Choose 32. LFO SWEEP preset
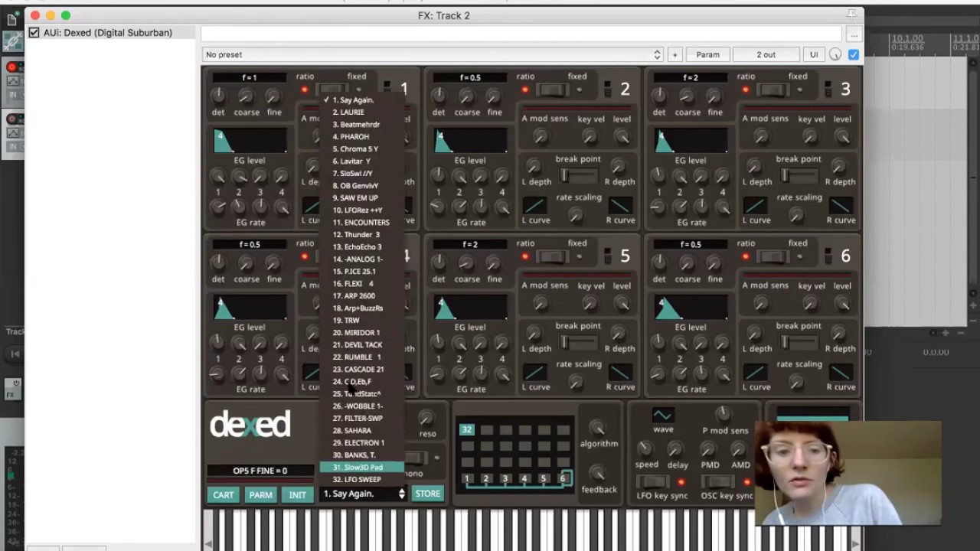 pos(361,479)
